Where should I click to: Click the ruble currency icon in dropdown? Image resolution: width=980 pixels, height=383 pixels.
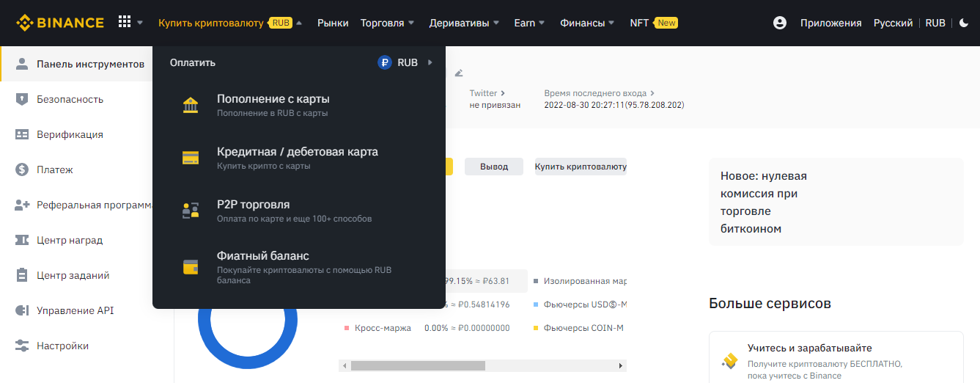385,62
